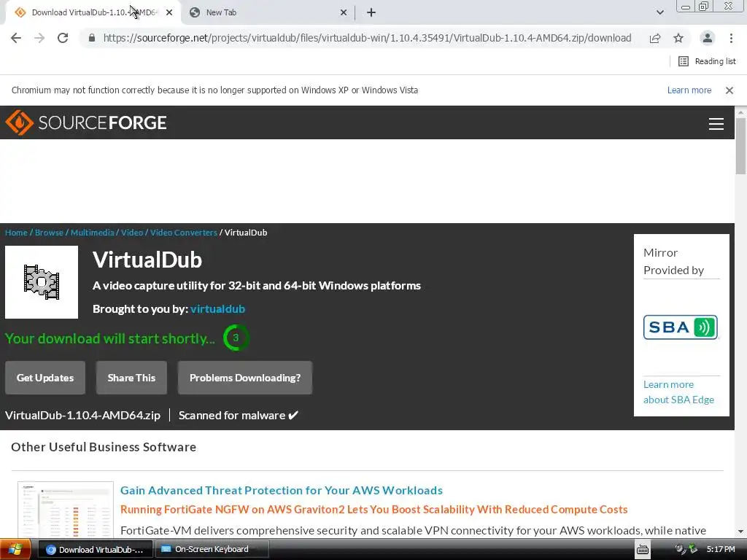The width and height of the screenshot is (747, 560).
Task: Click the FortiGate ad thumbnail image
Action: point(66,510)
